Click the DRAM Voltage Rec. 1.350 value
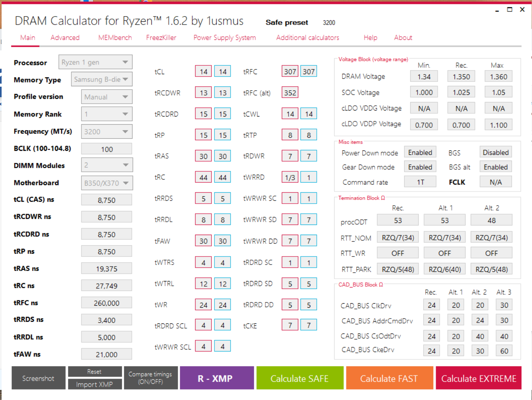This screenshot has width=532, height=400. tap(461, 76)
